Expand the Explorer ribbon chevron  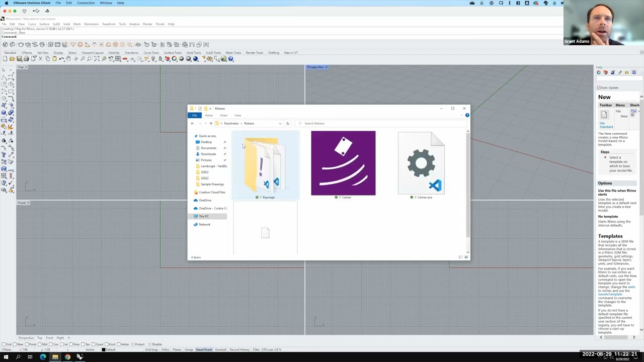coord(461,115)
